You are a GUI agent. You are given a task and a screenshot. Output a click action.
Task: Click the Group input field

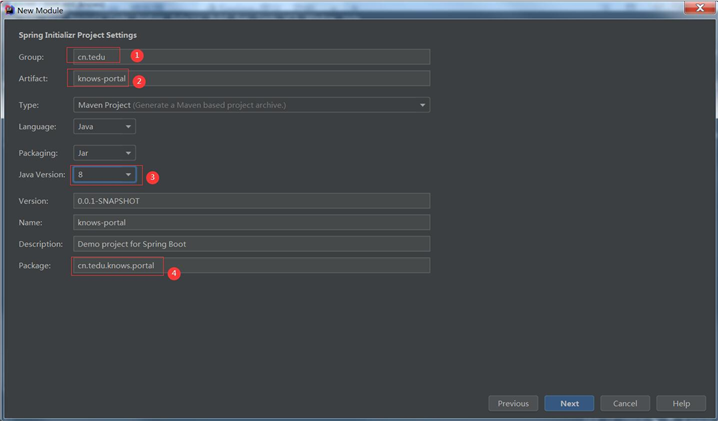click(251, 57)
